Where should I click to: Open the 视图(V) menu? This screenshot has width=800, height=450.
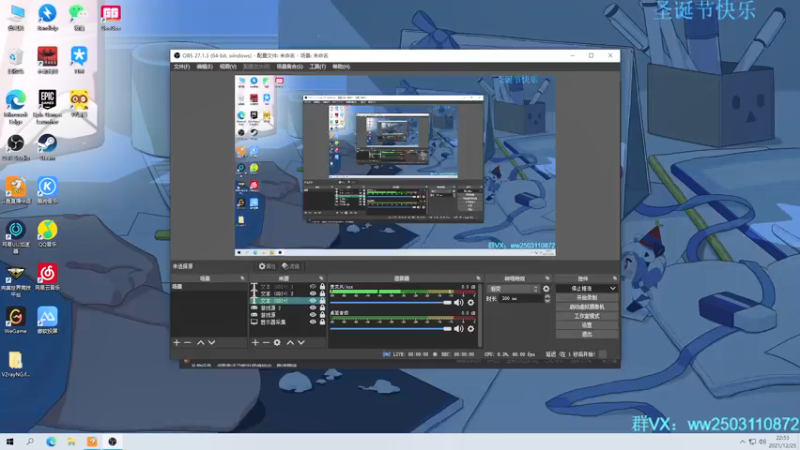coord(228,67)
